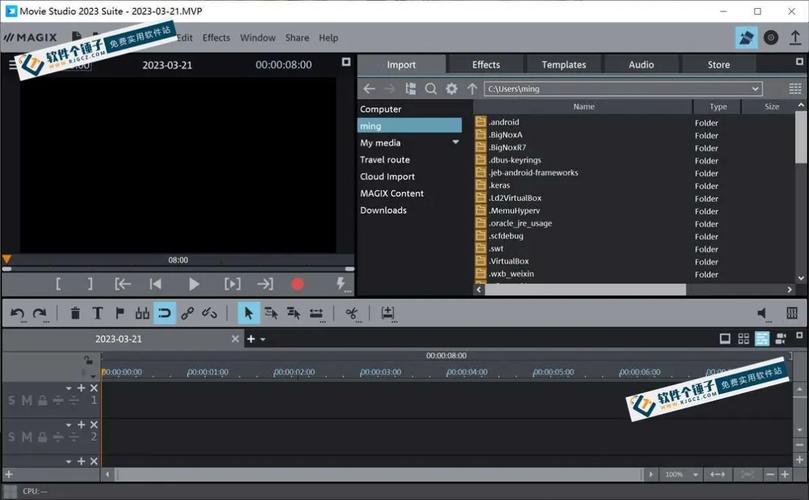
Task: Click the trash icon to delete object
Action: click(x=75, y=313)
